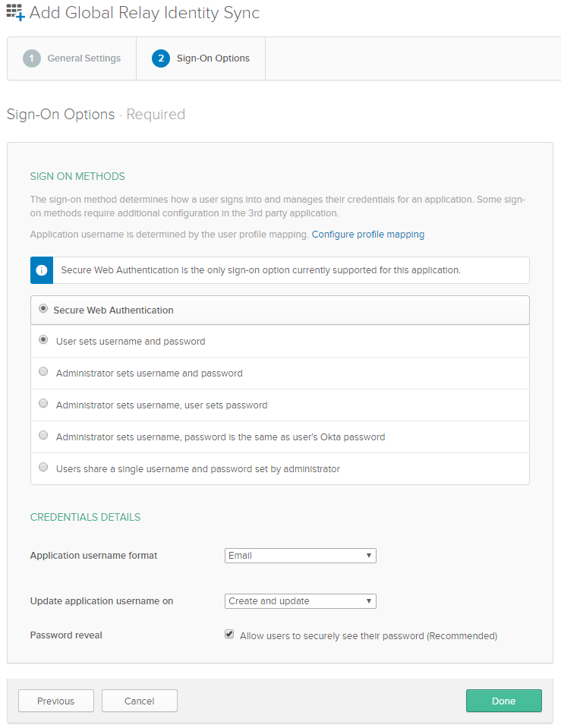Open the 'Update application username on' dropdown
Image resolution: width=561 pixels, height=728 pixels.
pos(300,600)
